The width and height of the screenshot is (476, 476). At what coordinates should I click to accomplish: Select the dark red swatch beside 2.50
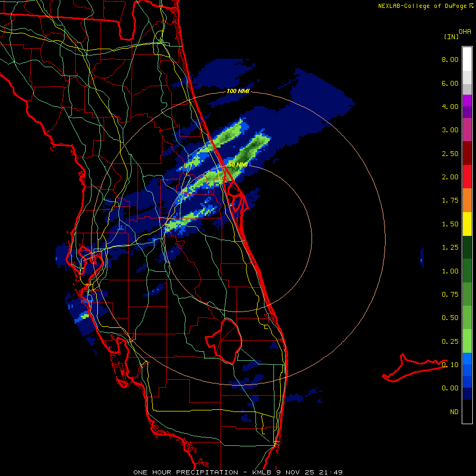pos(467,153)
